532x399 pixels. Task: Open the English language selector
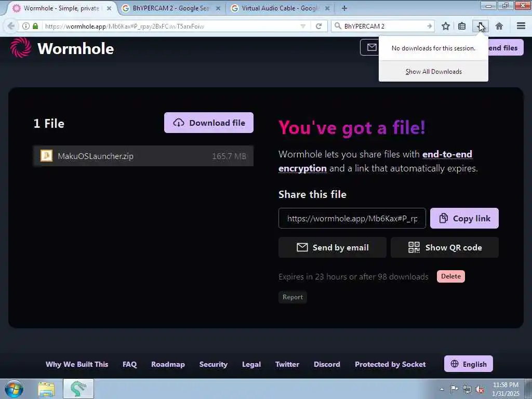point(468,364)
